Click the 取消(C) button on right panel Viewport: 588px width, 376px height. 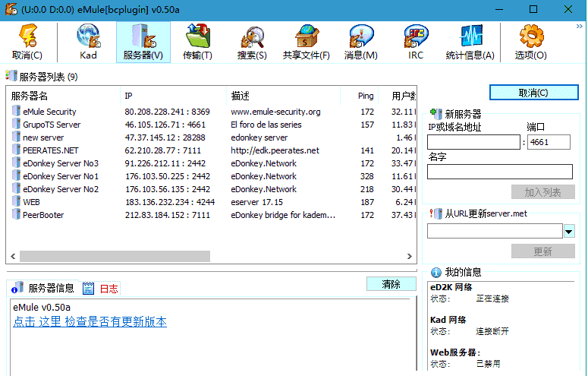[533, 93]
